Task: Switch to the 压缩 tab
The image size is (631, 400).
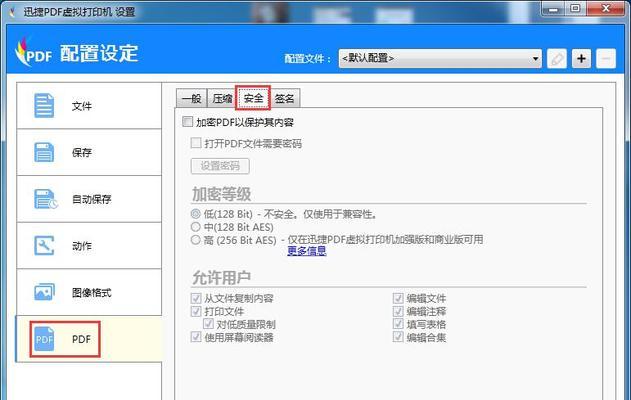Action: (x=222, y=98)
